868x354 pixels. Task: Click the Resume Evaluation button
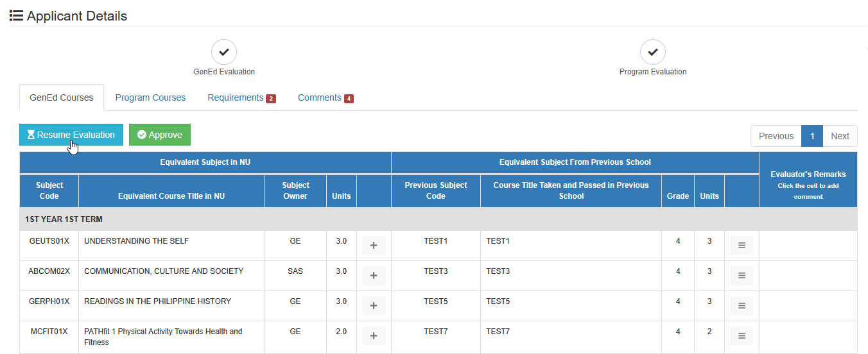pos(71,135)
